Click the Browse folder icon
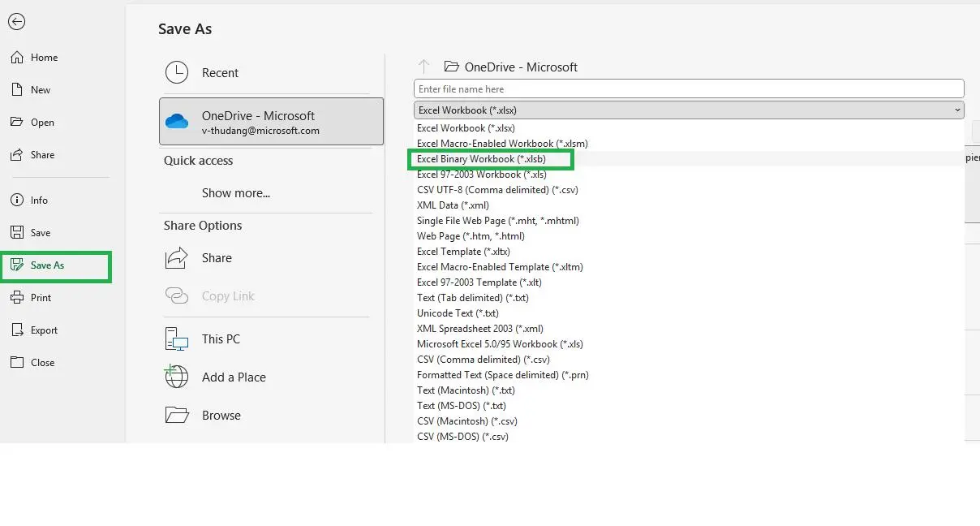 pyautogui.click(x=177, y=416)
